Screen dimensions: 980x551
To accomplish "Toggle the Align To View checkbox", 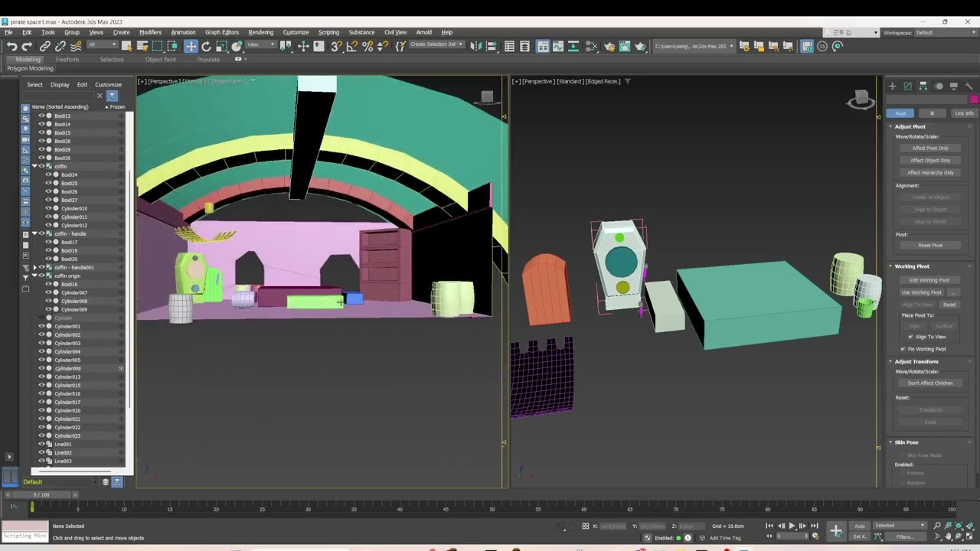I will point(910,337).
